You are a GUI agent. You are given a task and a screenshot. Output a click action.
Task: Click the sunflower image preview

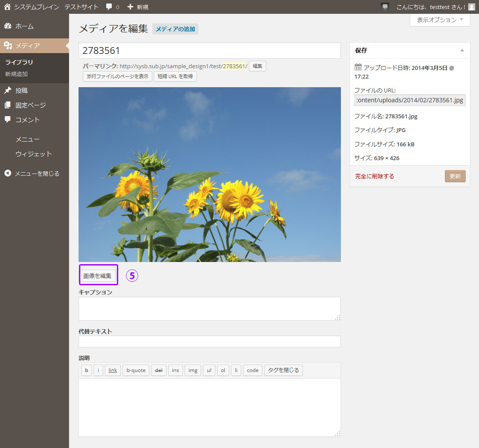pyautogui.click(x=209, y=174)
